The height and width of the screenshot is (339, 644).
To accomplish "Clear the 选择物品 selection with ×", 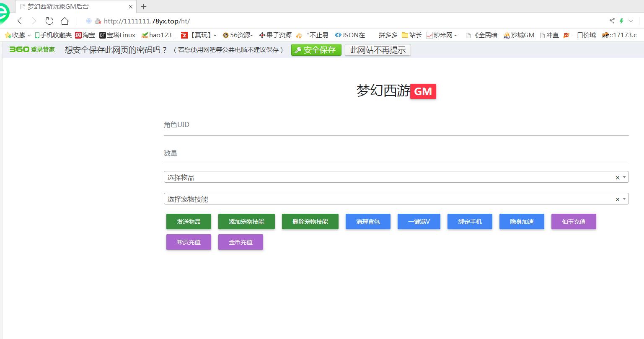I will tap(617, 178).
